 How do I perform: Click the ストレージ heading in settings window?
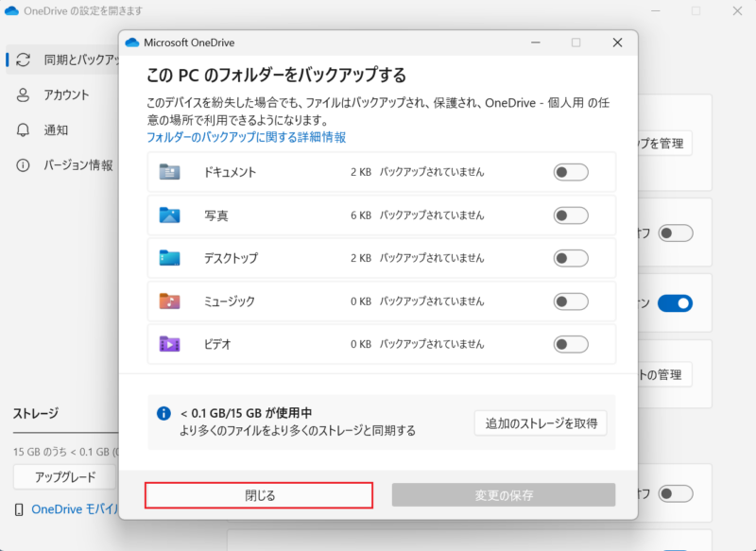tap(36, 413)
